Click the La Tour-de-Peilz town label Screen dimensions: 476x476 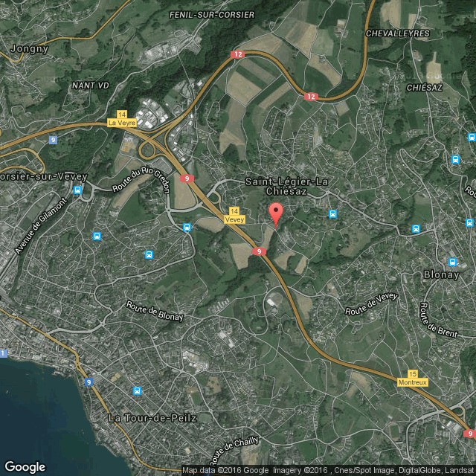[152, 418]
